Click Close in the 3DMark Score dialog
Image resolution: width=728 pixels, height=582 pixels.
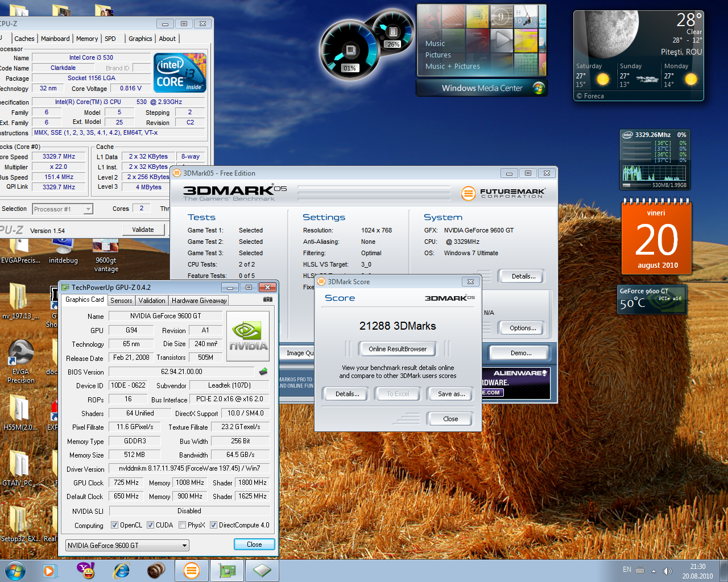coord(450,419)
